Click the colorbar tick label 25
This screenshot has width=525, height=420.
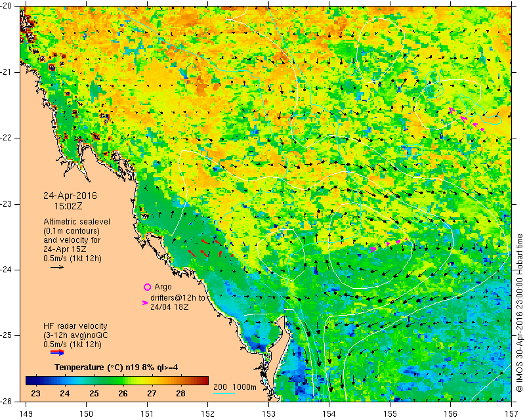click(x=94, y=394)
